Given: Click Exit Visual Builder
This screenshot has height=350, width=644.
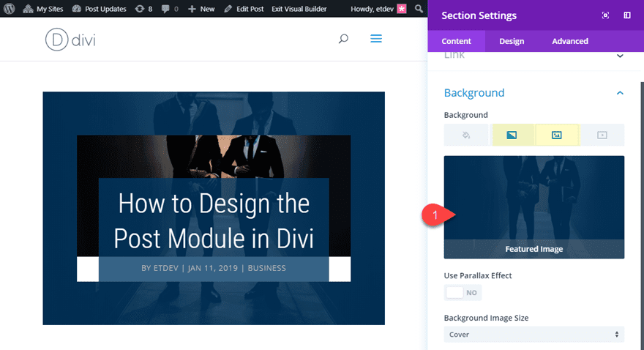Looking at the screenshot, I should [x=299, y=9].
